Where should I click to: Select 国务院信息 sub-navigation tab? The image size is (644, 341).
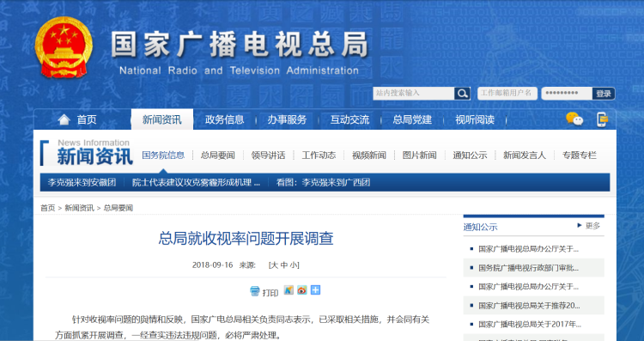click(163, 155)
